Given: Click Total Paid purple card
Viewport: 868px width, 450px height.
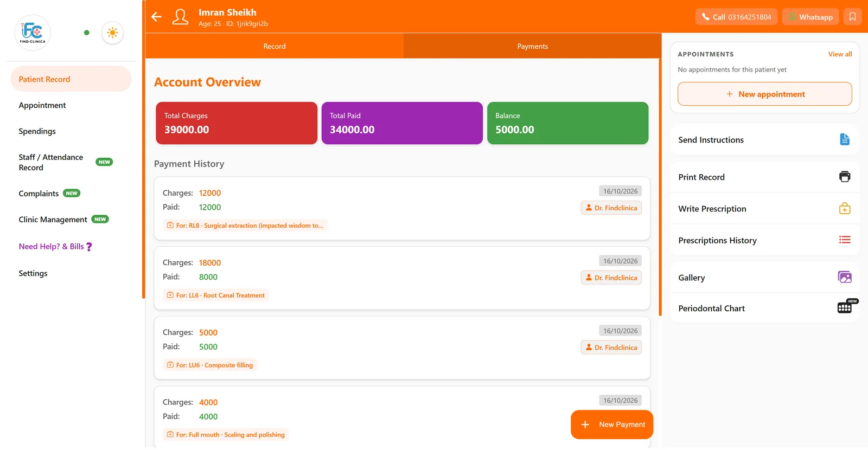Looking at the screenshot, I should pyautogui.click(x=402, y=123).
